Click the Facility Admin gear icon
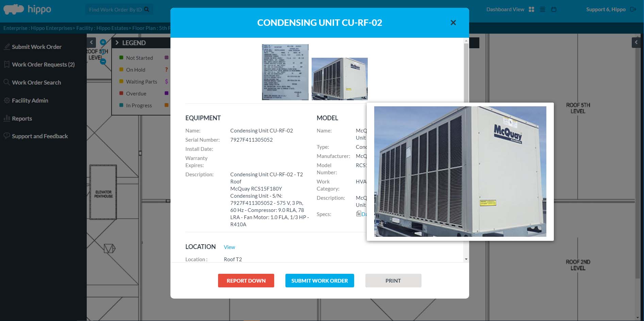Screen dimensions: 644x321 point(6,100)
